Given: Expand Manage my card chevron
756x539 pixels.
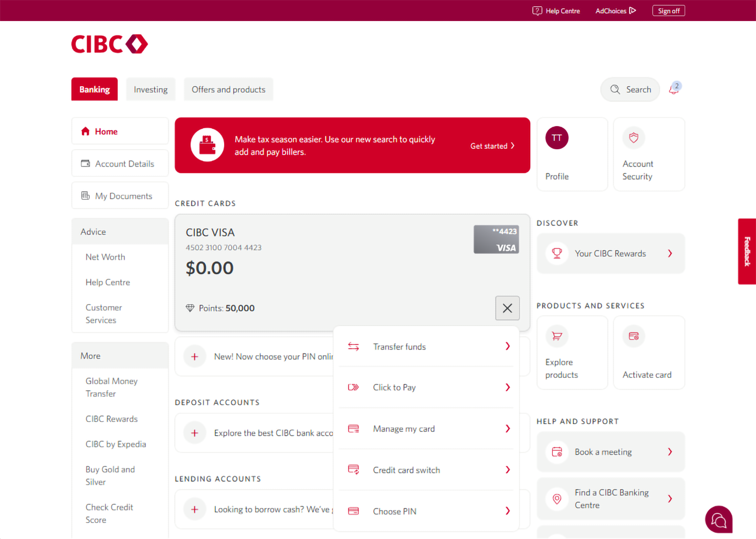Looking at the screenshot, I should click(508, 429).
